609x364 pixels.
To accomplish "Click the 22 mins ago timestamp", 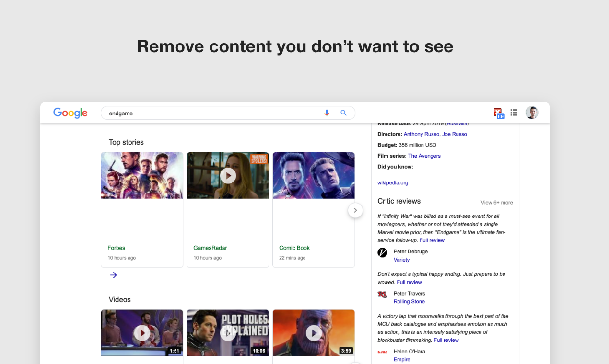I will [292, 258].
